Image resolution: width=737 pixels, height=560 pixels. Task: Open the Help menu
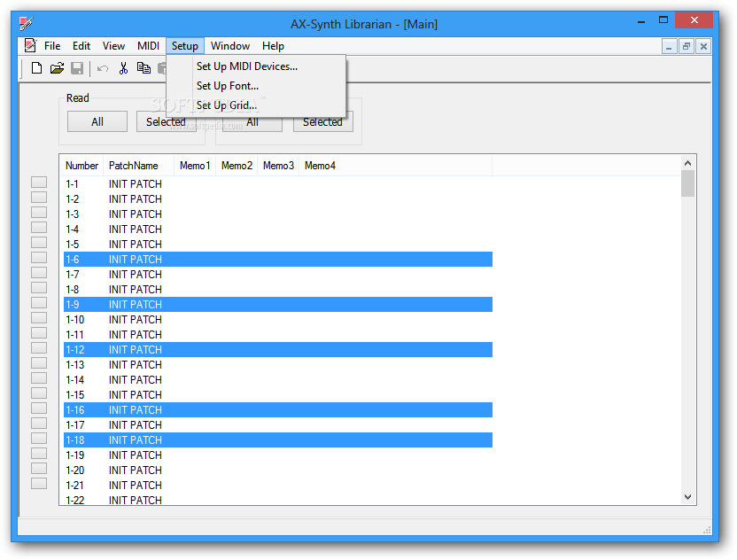[273, 46]
